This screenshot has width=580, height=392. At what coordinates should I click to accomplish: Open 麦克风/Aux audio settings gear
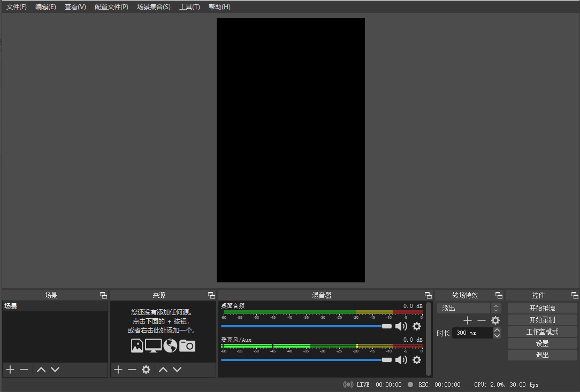point(417,360)
